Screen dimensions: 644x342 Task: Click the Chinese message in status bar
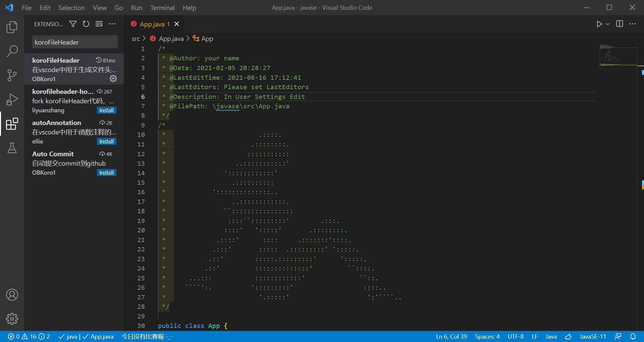147,336
